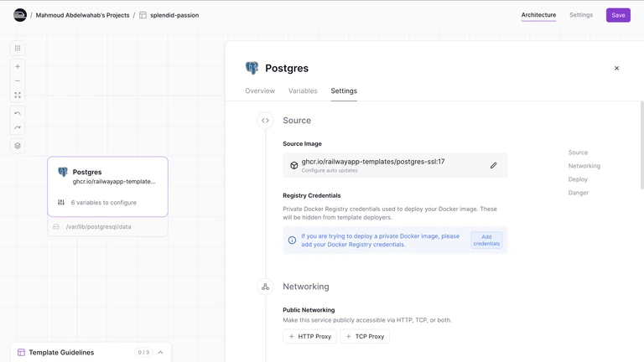Screen dimensions: 644x362
Task: Zoom in with the plus icon
Action: click(x=18, y=66)
